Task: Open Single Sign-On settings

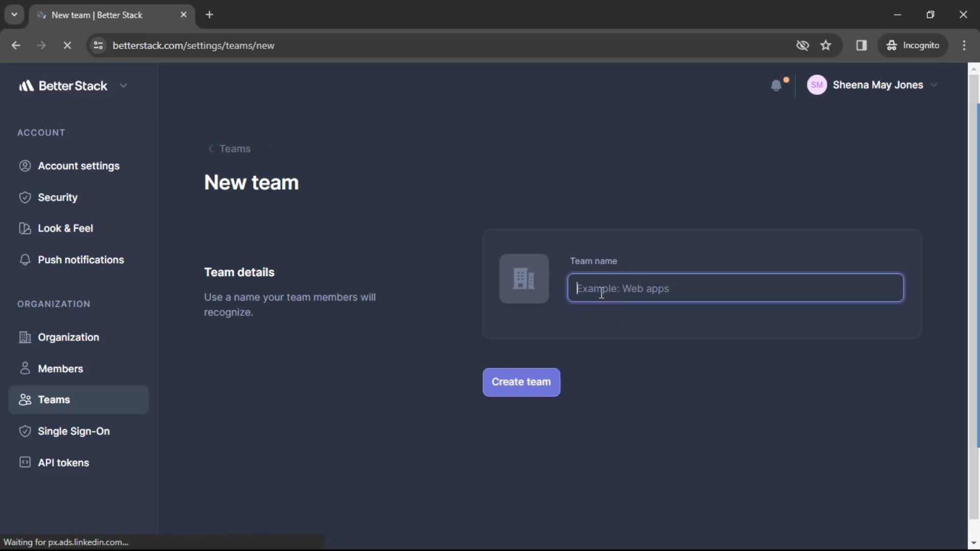Action: [x=78, y=431]
